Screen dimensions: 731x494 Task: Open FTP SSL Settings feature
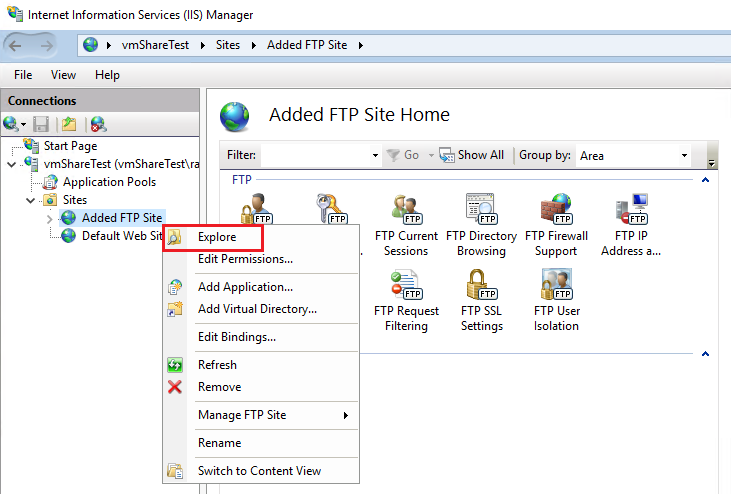pyautogui.click(x=482, y=300)
